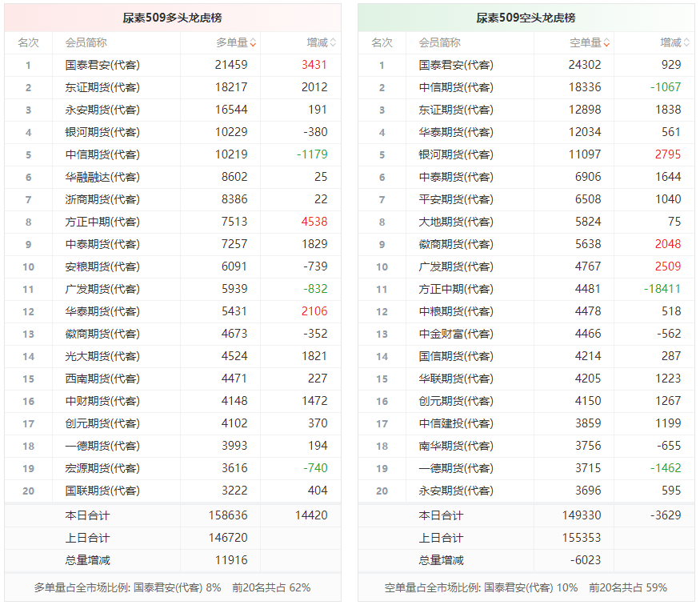Select 平安期货(代客) row
This screenshot has width=700, height=605.
pyautogui.click(x=526, y=199)
